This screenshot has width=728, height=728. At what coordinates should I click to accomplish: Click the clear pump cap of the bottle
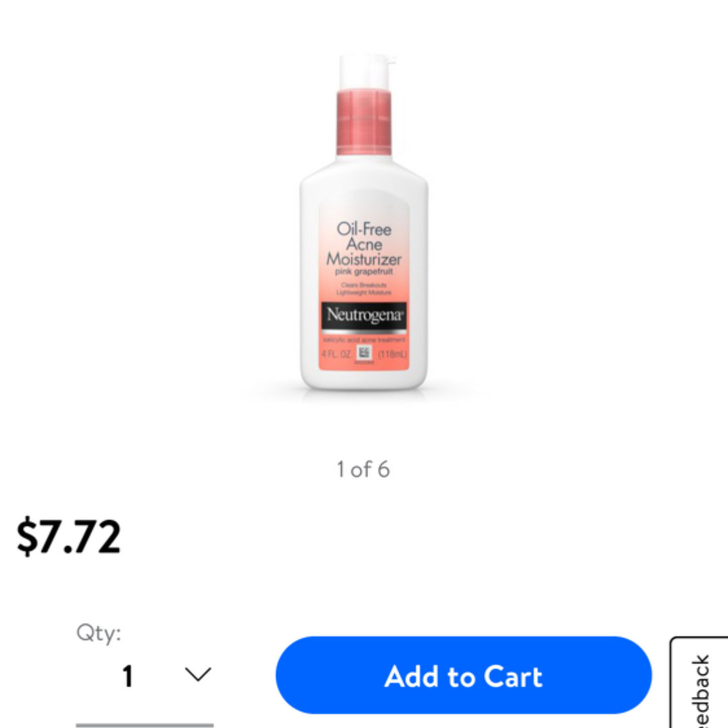(x=366, y=72)
